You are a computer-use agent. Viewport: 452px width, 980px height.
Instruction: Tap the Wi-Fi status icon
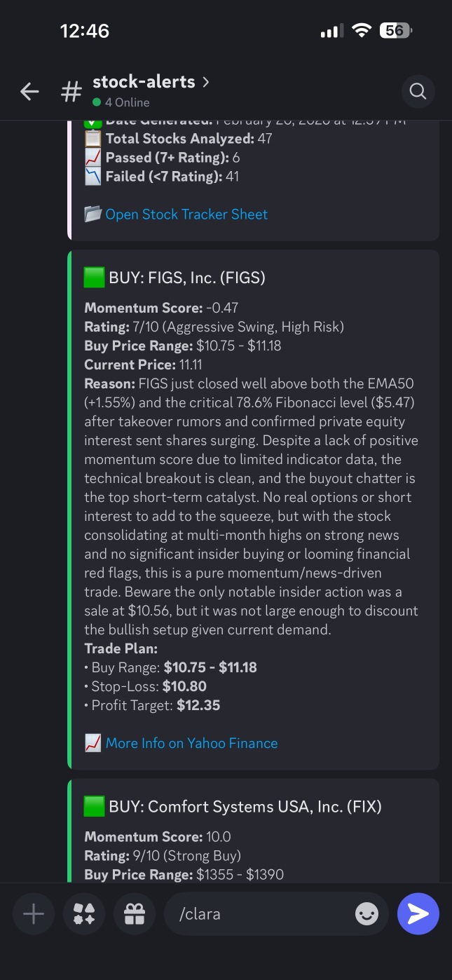pyautogui.click(x=362, y=31)
